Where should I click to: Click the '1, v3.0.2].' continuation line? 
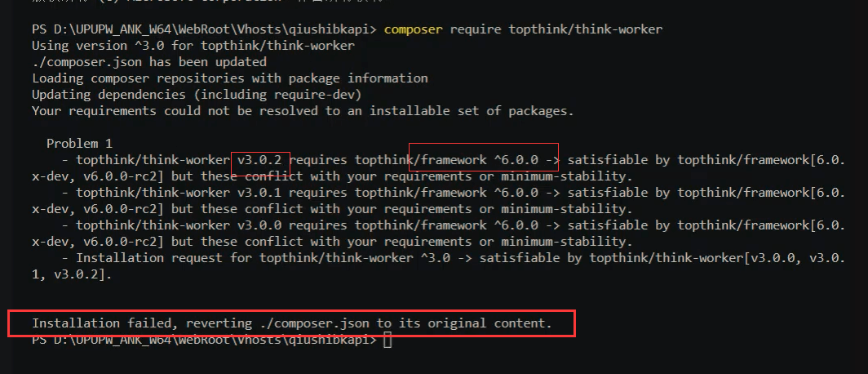[x=72, y=275]
